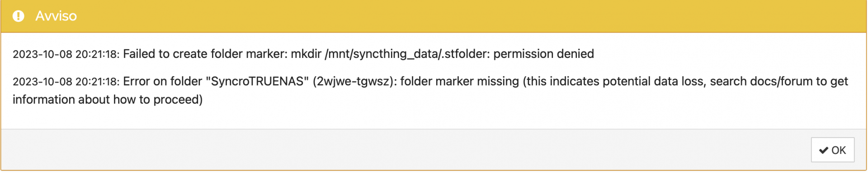Click the yellow Avviso header bar
The width and height of the screenshot is (868, 173).
(434, 16)
